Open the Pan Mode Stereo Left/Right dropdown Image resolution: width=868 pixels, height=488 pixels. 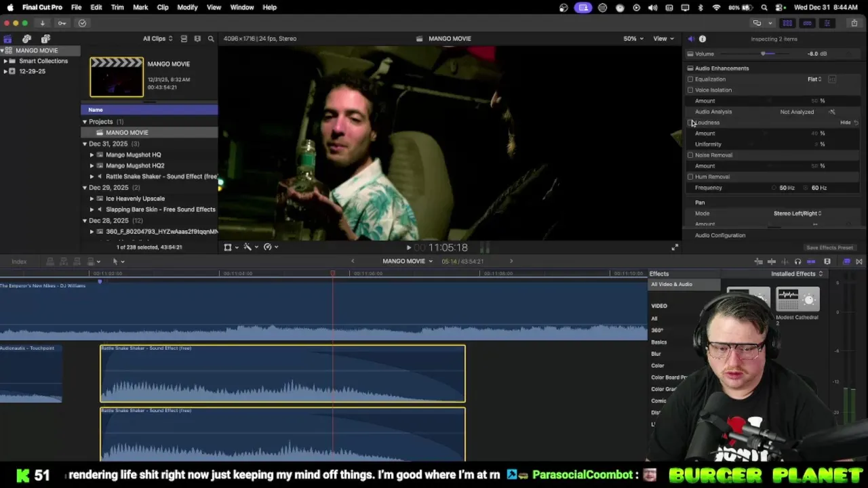pyautogui.click(x=797, y=213)
